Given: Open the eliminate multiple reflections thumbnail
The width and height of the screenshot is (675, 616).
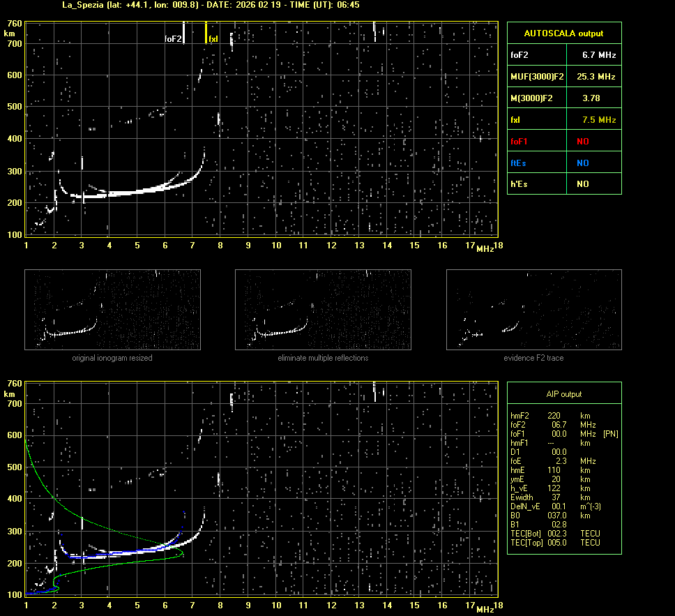Looking at the screenshot, I should click(x=323, y=310).
